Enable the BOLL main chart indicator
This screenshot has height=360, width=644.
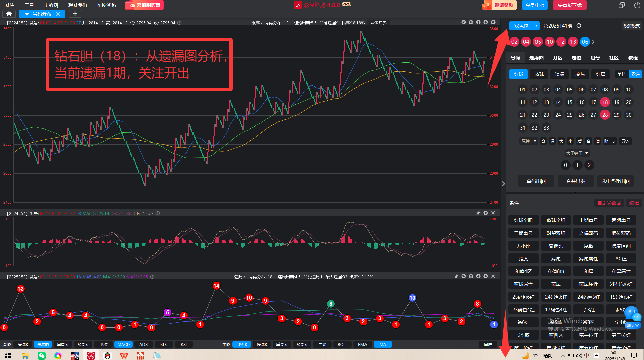tap(342, 344)
